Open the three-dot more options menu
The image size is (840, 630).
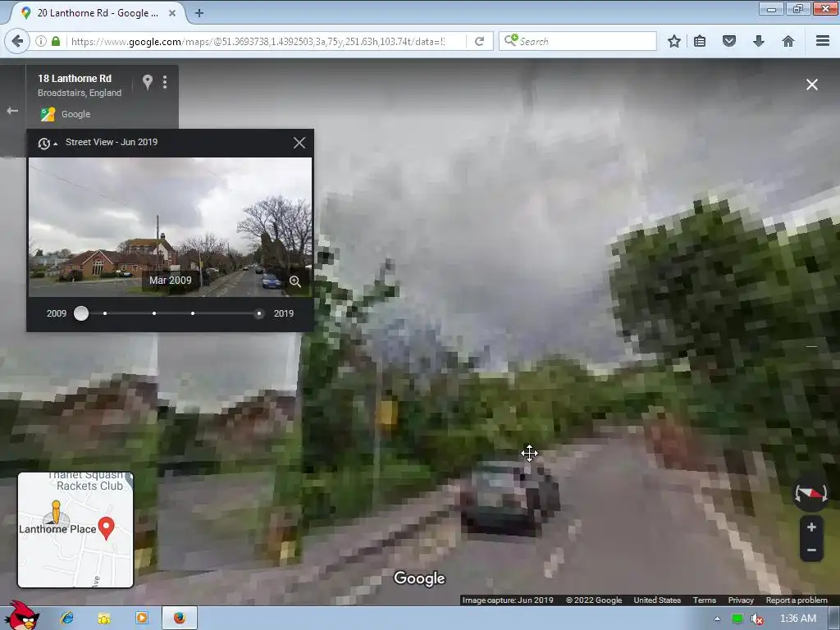[165, 82]
